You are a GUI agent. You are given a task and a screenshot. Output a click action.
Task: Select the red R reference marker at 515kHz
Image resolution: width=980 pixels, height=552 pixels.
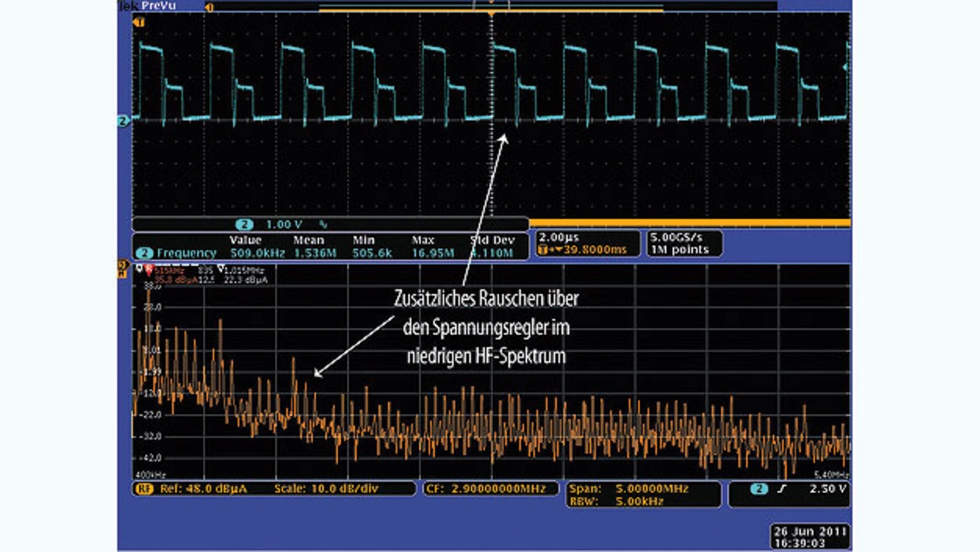[x=149, y=269]
